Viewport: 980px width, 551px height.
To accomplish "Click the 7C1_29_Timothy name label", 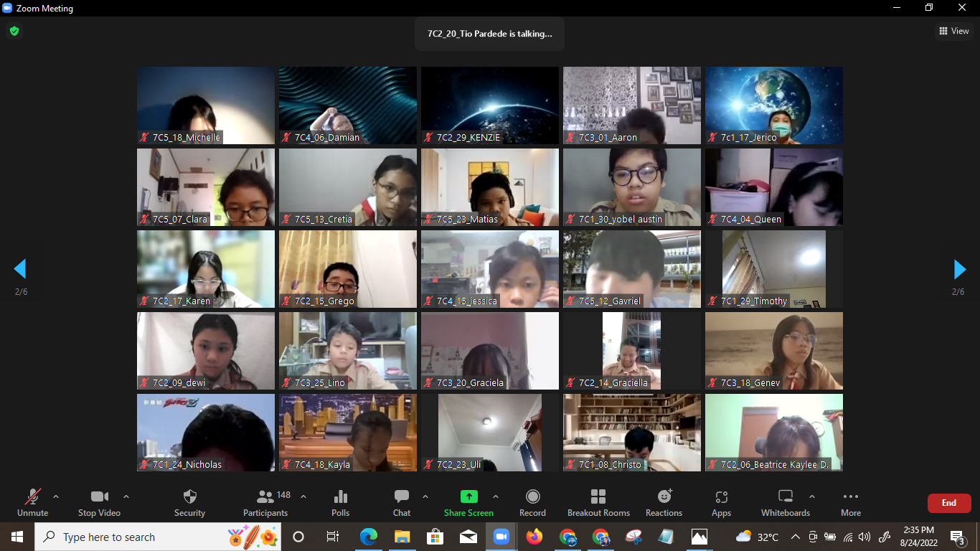I will (x=754, y=301).
